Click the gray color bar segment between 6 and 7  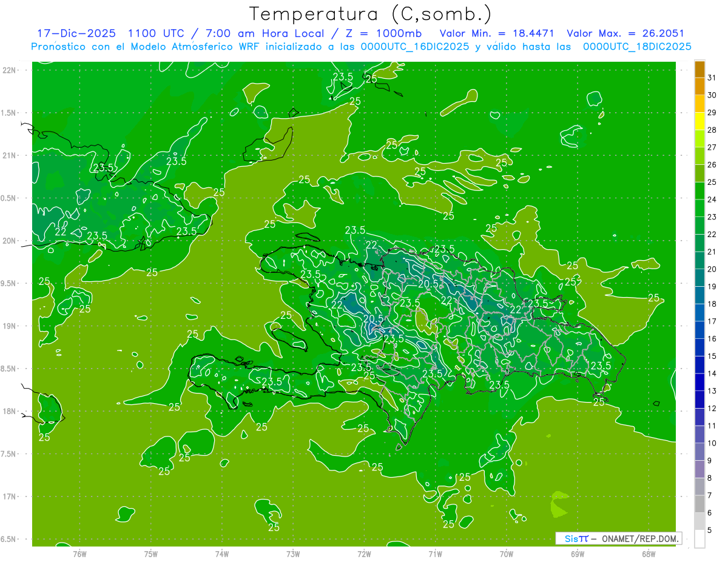point(699,504)
